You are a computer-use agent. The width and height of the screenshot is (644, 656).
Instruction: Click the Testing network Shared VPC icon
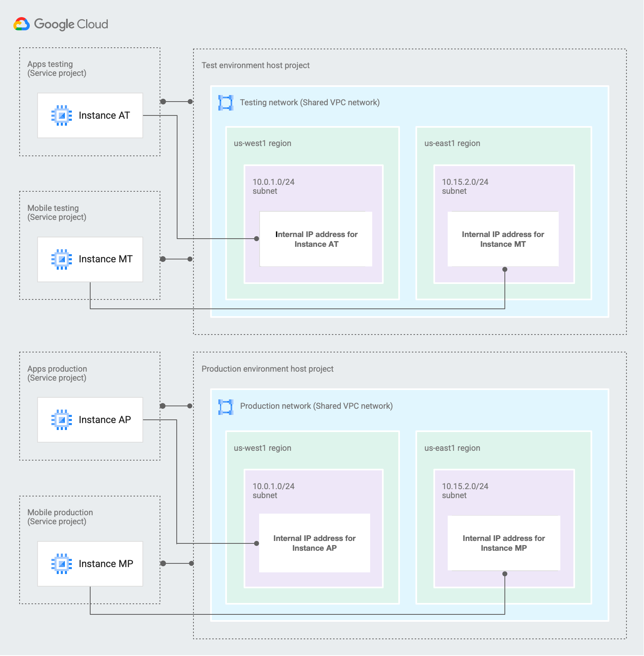click(x=226, y=103)
